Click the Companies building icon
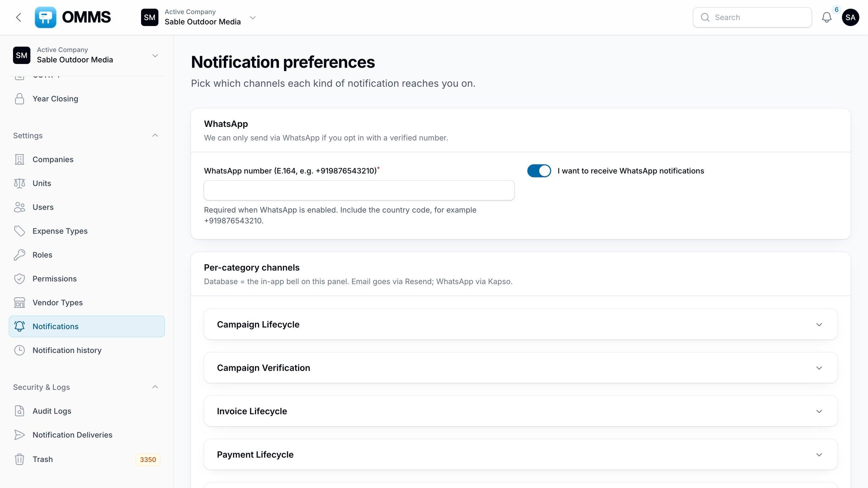This screenshot has height=488, width=868. click(x=20, y=159)
